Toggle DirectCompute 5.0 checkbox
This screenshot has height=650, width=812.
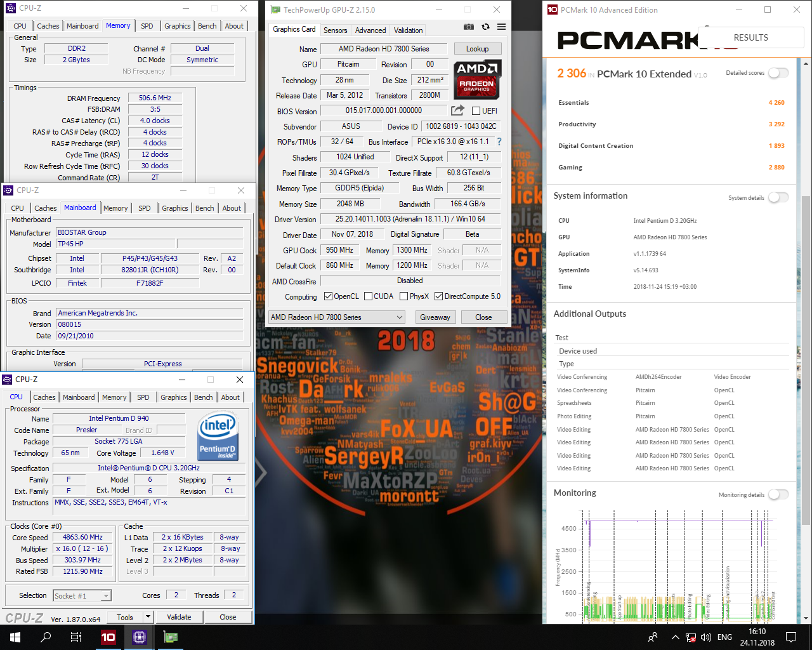pos(438,296)
